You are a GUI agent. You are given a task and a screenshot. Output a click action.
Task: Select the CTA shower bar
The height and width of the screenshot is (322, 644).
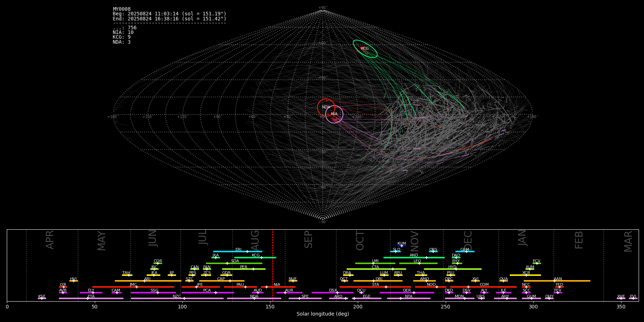(x=376, y=269)
